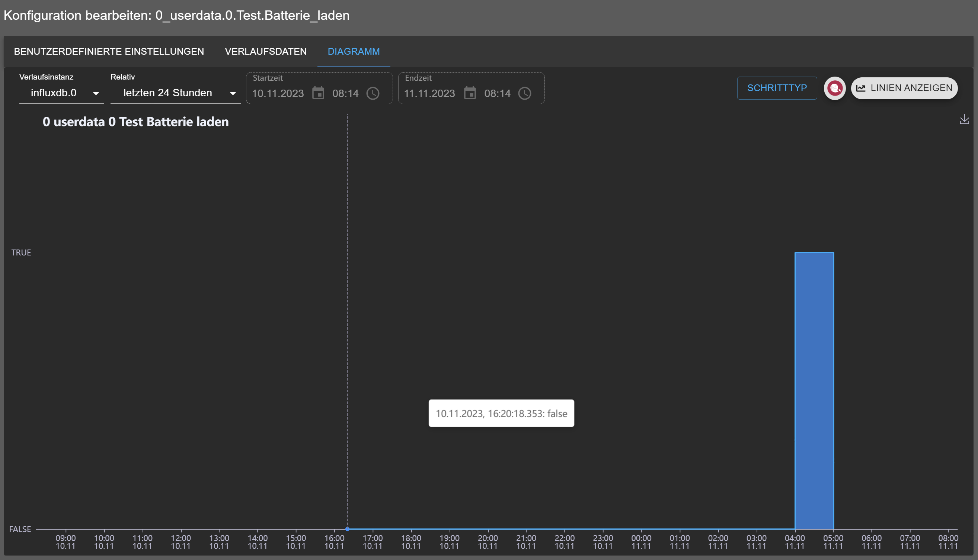Image resolution: width=978 pixels, height=560 pixels.
Task: Click the blue TRUE bar in the chart
Action: (x=814, y=390)
